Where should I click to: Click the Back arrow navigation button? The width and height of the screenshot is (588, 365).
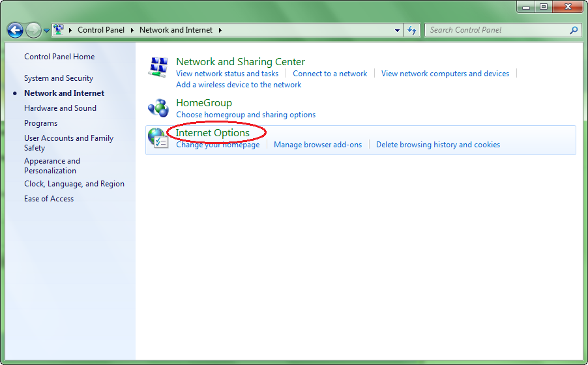(16, 30)
